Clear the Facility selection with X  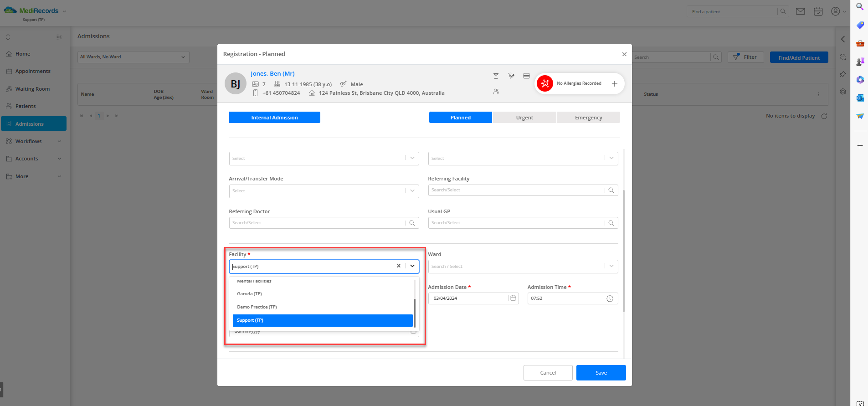click(399, 266)
